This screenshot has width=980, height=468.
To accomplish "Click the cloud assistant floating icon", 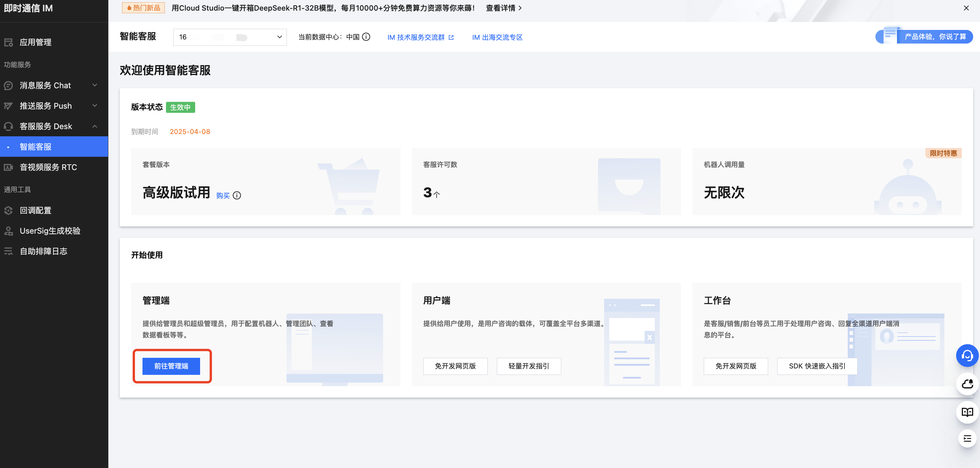I will 967,384.
